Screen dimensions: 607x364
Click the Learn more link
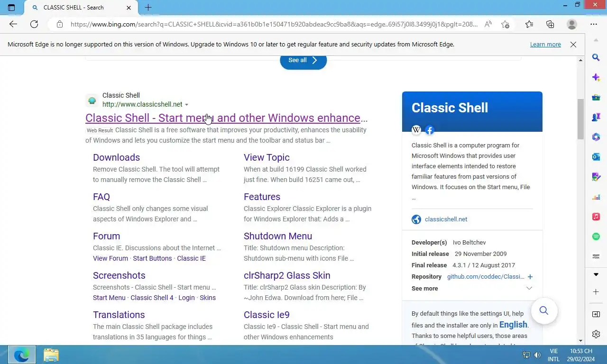(545, 44)
